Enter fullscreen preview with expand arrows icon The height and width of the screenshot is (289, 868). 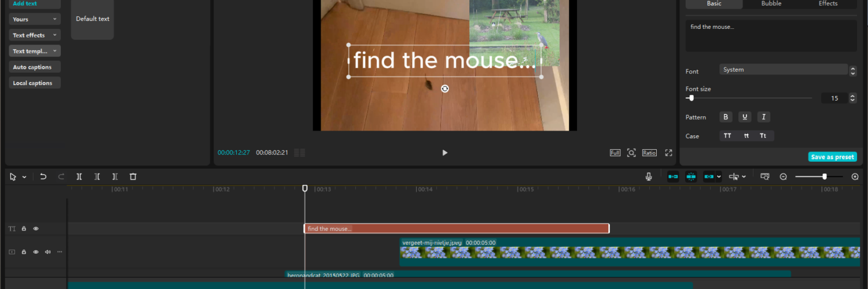[668, 153]
